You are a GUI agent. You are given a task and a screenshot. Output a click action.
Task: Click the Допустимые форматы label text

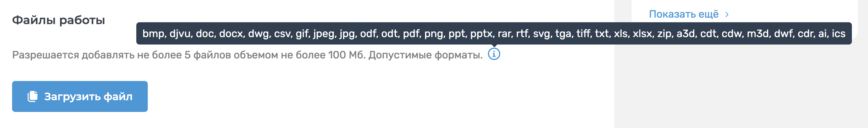click(x=425, y=55)
